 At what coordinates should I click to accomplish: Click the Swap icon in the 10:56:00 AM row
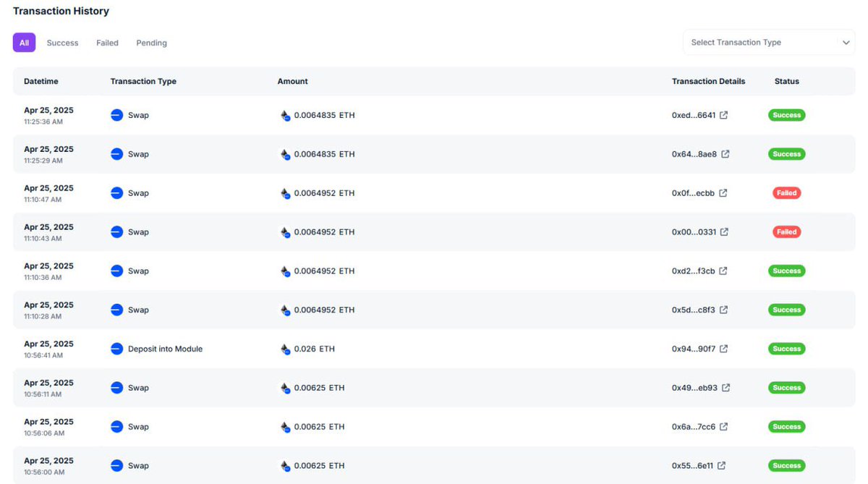point(117,466)
